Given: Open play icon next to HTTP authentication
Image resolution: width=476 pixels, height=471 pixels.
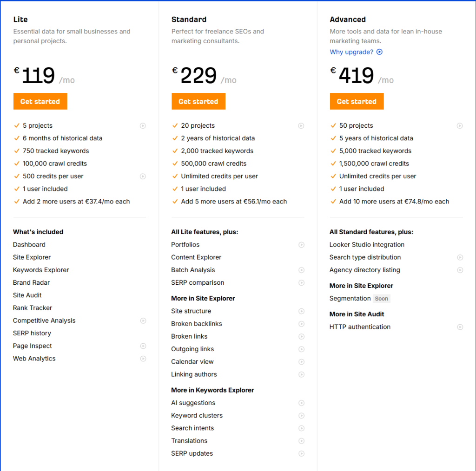Looking at the screenshot, I should [460, 327].
